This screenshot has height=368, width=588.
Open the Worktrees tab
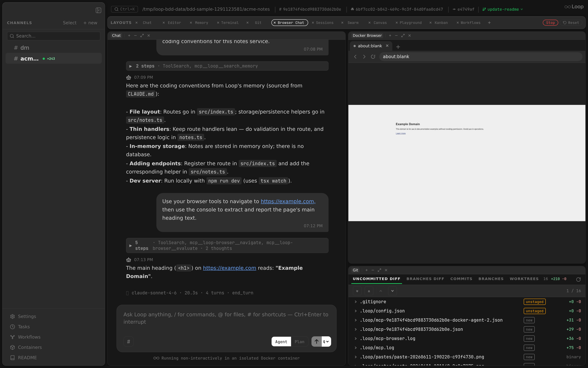click(524, 279)
